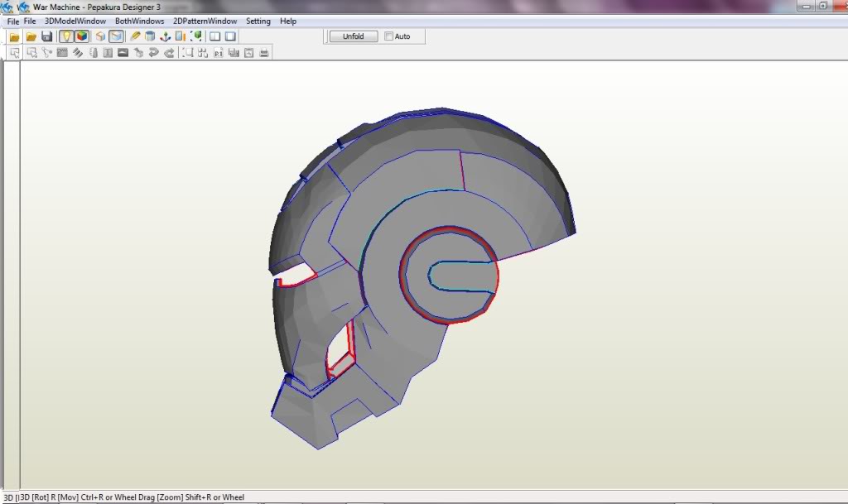Select the yellow pencil tool icon
848x504 pixels.
[x=135, y=36]
